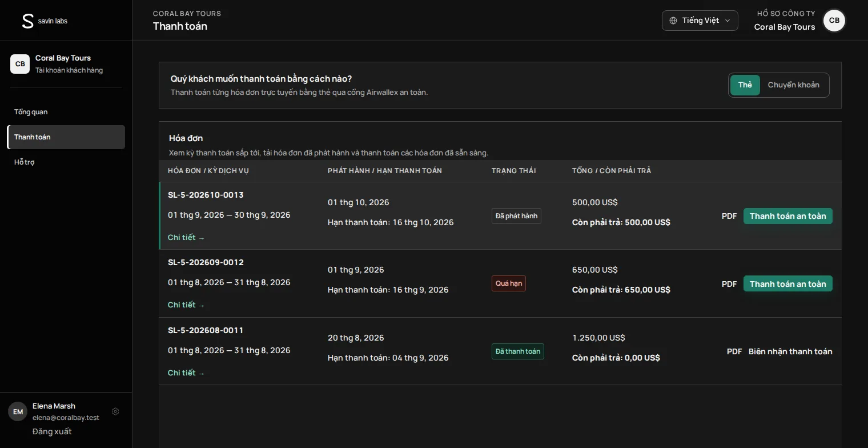Viewport: 868px width, 448px height.
Task: Click Hồ sơ công ty profile label
Action: [786, 14]
